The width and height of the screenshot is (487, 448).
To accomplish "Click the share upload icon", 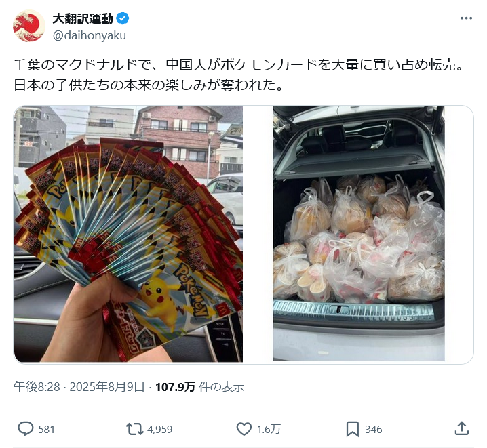I will [x=461, y=429].
